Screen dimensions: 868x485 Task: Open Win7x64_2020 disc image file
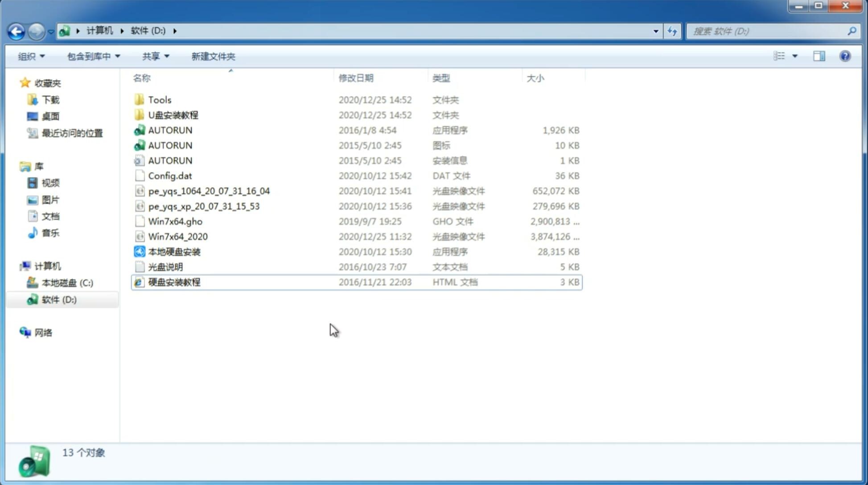pos(177,237)
